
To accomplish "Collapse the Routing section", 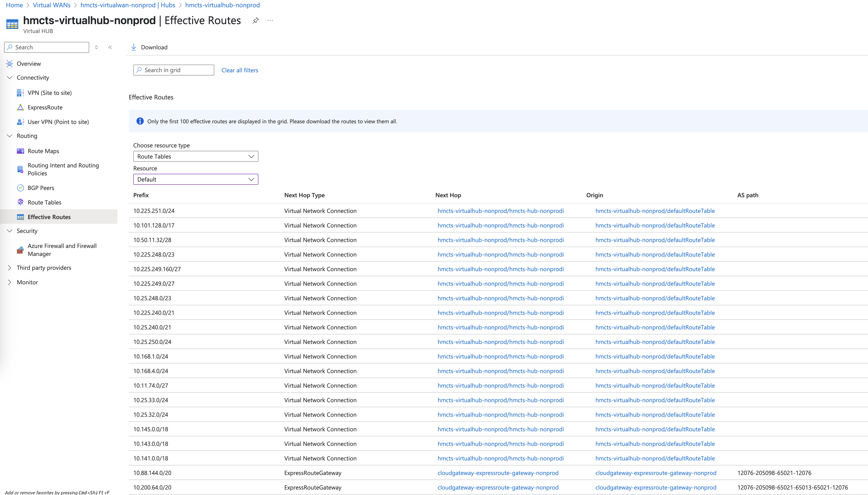I will tap(10, 136).
